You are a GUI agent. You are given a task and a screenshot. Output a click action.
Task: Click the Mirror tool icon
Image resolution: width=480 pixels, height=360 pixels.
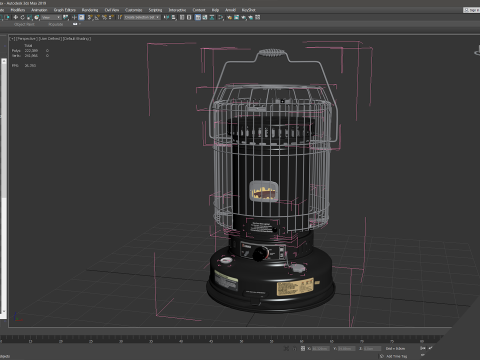167,17
